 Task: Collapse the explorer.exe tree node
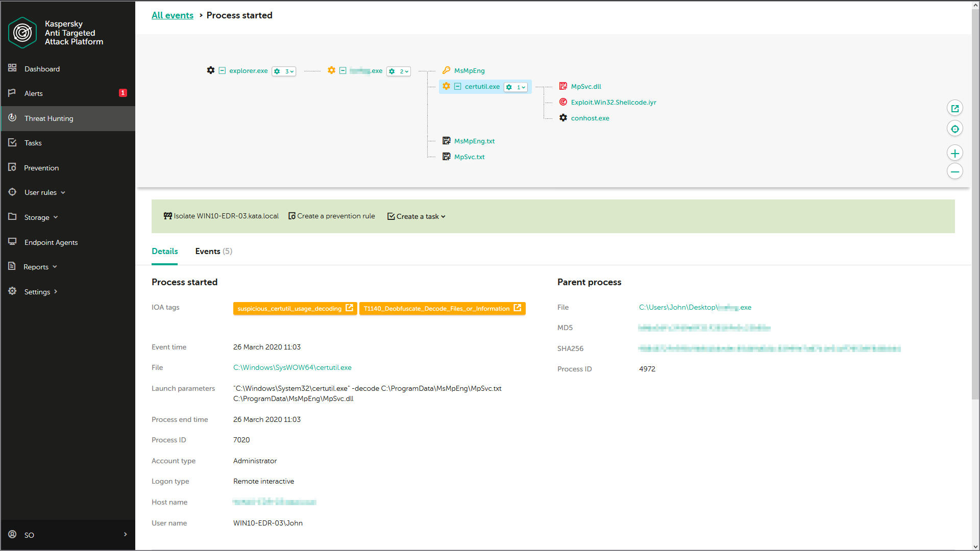click(x=222, y=71)
